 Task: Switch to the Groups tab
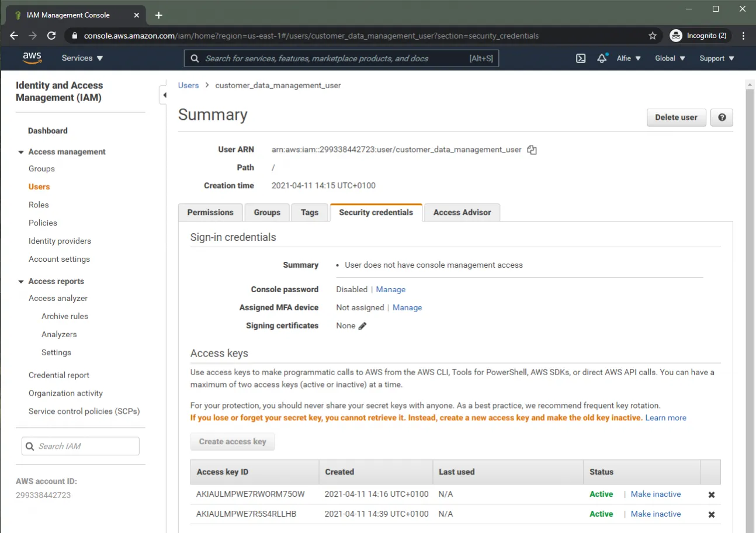pos(267,213)
